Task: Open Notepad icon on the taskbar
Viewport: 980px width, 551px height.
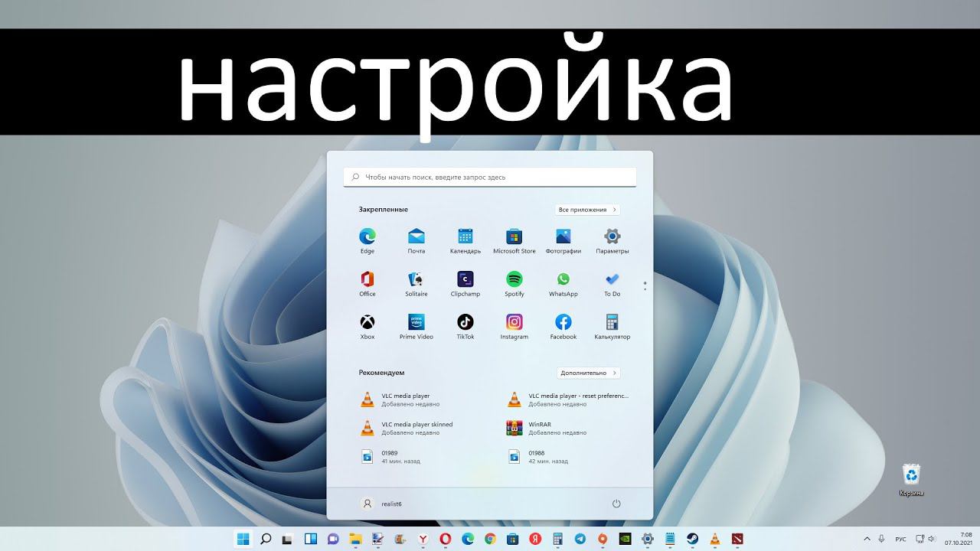Action: click(x=670, y=539)
